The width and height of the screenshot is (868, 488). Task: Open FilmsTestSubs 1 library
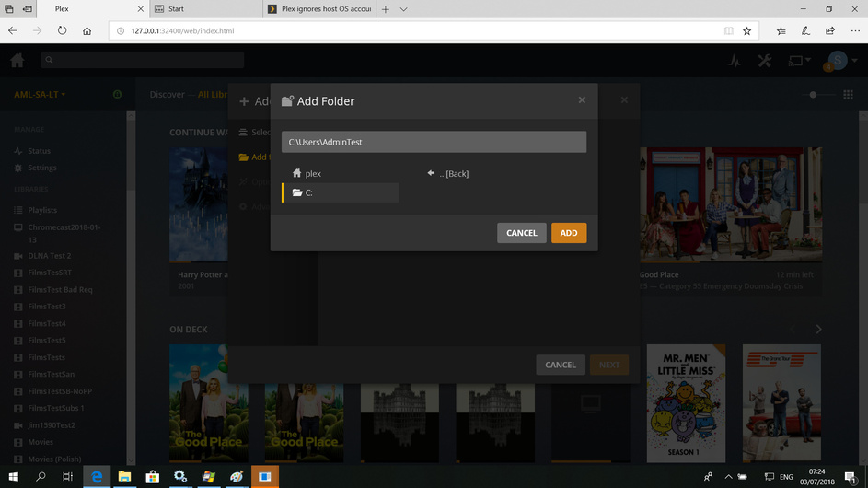click(x=56, y=408)
